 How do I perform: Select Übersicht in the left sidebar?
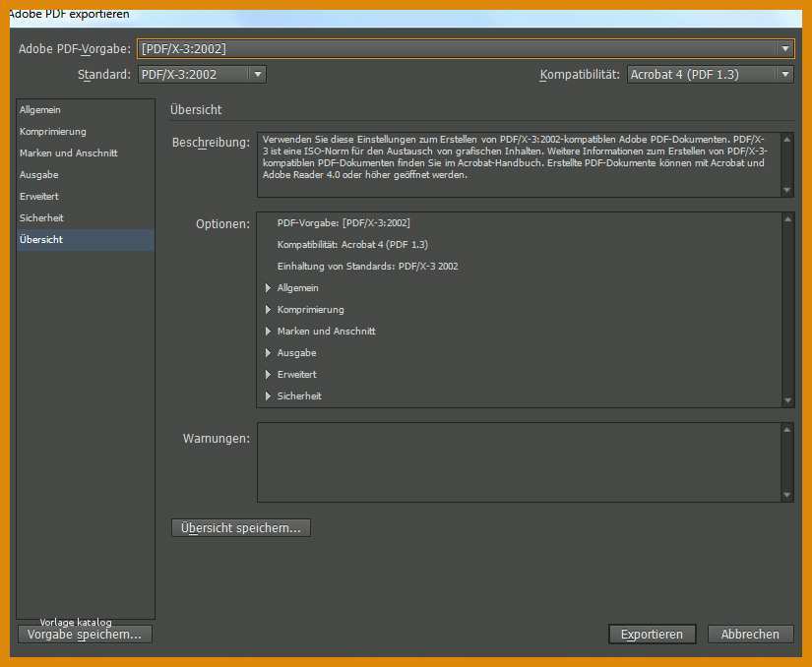[86, 240]
